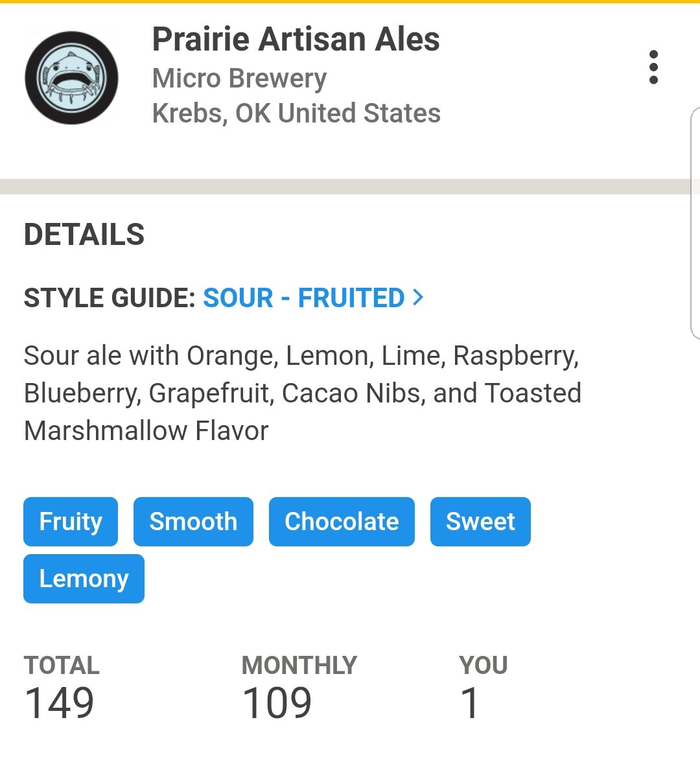Image resolution: width=700 pixels, height=779 pixels.
Task: Tap the Micro Brewery subtitle
Action: [x=239, y=78]
